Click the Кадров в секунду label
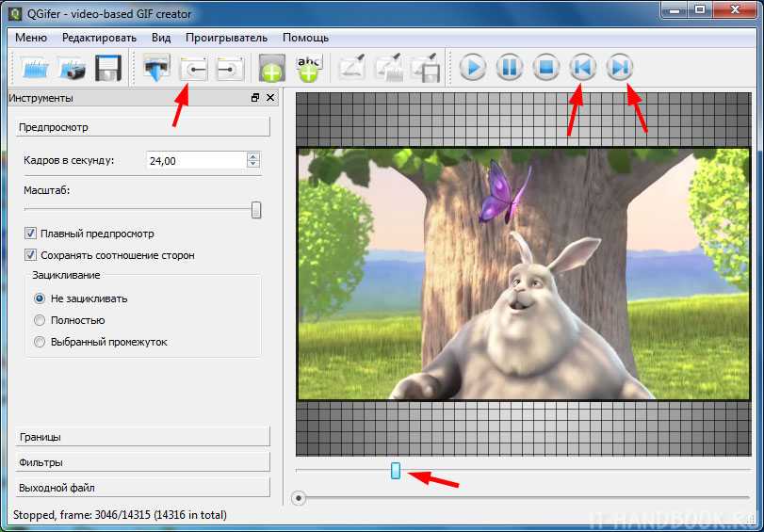The image size is (764, 532). pyautogui.click(x=69, y=160)
